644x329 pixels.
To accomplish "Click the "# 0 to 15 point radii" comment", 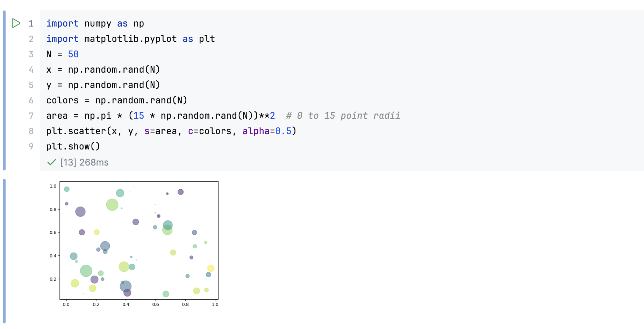I will 343,116.
